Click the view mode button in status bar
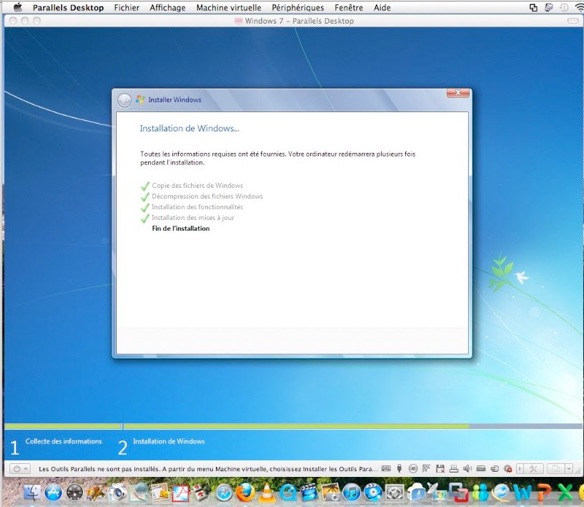Screen dimensions: 584x507 (556, 469)
